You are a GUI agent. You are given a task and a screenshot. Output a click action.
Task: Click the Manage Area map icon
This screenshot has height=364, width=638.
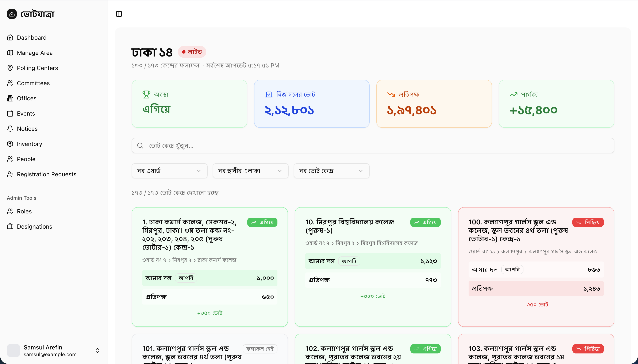coord(10,53)
